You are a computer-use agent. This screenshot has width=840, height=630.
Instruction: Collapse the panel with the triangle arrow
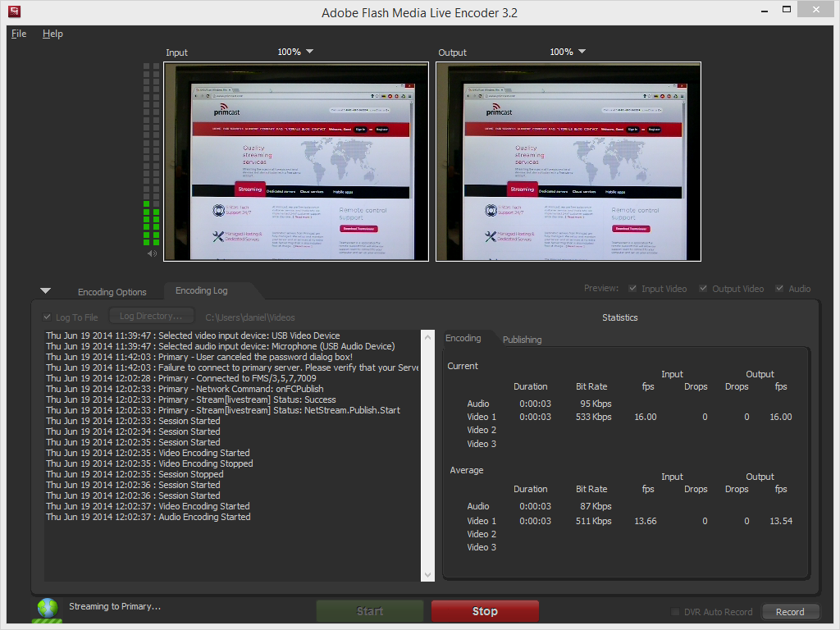[x=46, y=291]
